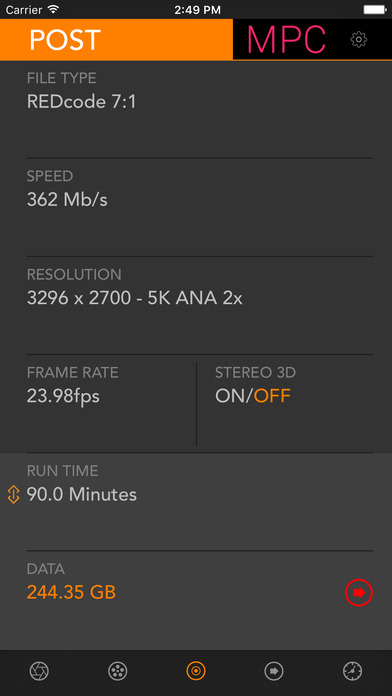Viewport: 392px width, 696px height.
Task: Tap the orange up-down arrows next to Run Time
Action: click(14, 494)
